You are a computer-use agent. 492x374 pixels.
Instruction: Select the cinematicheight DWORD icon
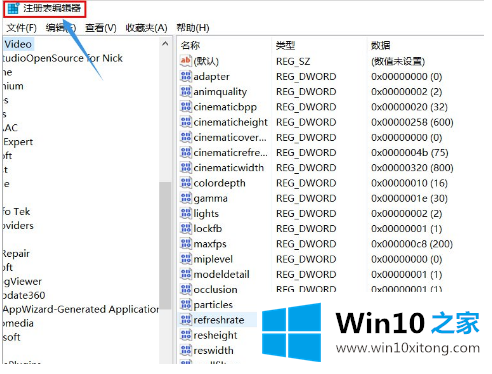pyautogui.click(x=186, y=122)
